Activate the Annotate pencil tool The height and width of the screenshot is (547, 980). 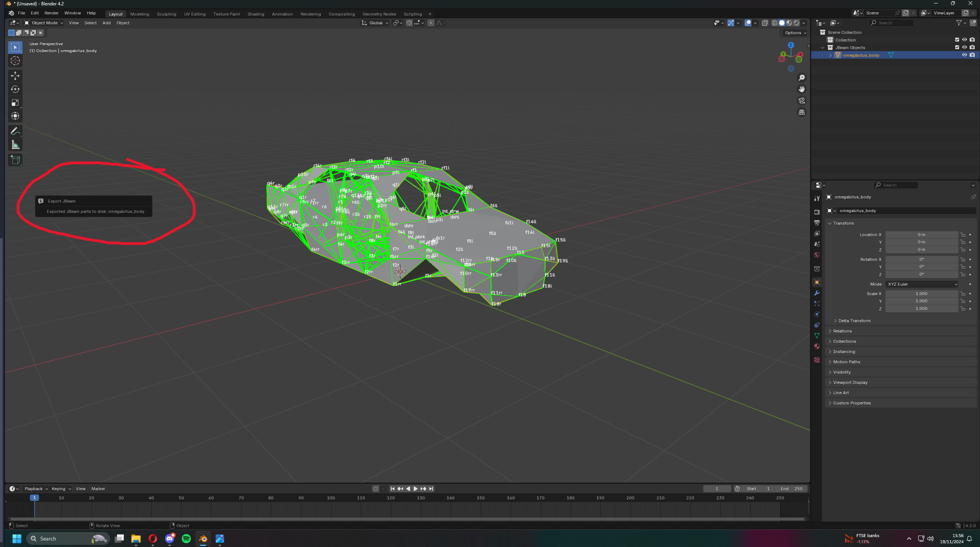tap(15, 131)
